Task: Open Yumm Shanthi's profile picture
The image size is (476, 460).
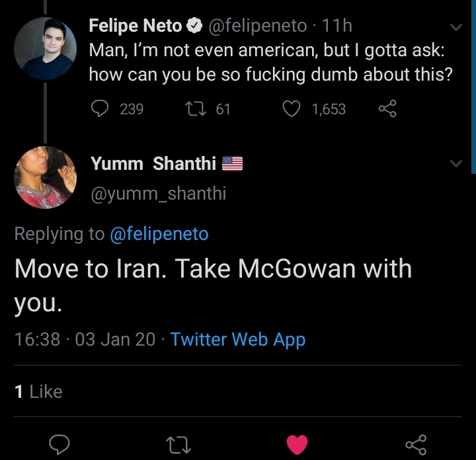Action: point(45,177)
